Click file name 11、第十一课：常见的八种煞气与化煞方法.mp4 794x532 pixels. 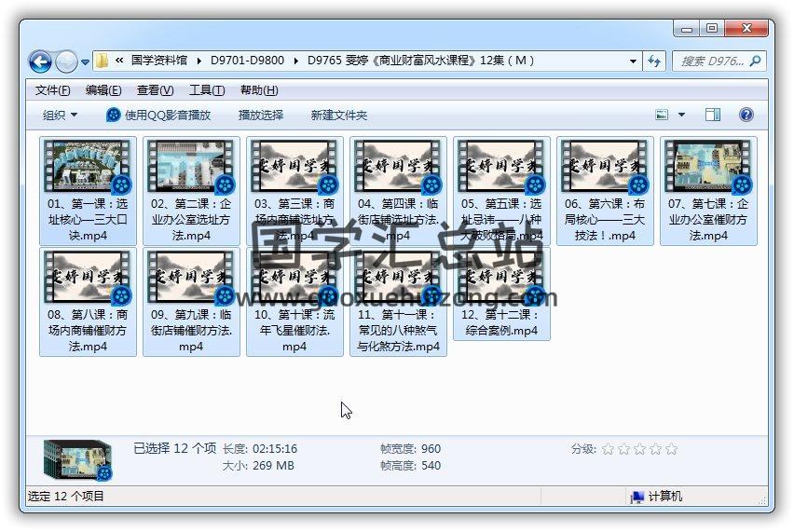tap(398, 331)
